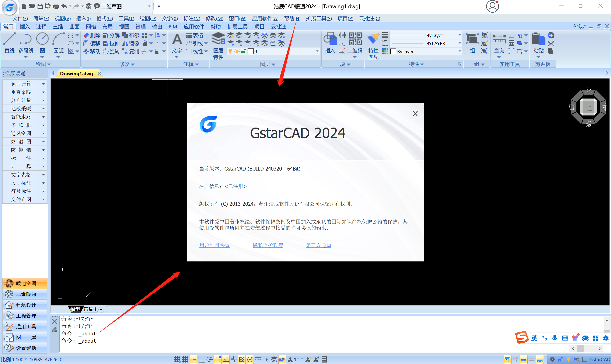Click the Move (移动) tool

[x=92, y=51]
